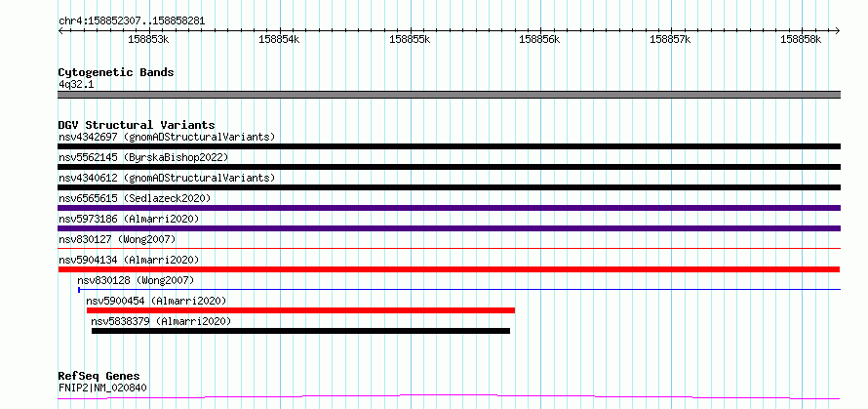This screenshot has height=409, width=868.
Task: Open variant nsv4340612 label
Action: click(167, 178)
